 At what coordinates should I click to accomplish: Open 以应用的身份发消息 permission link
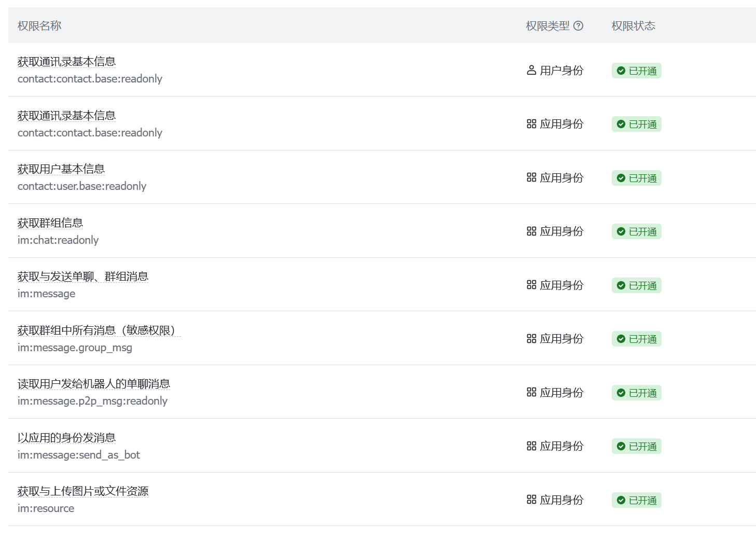coord(66,438)
